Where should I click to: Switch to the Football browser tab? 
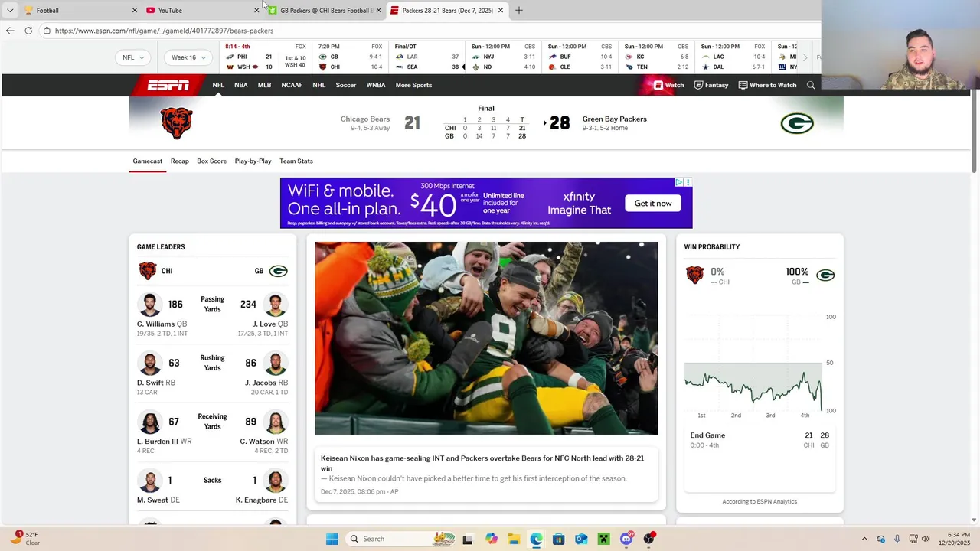(80, 10)
